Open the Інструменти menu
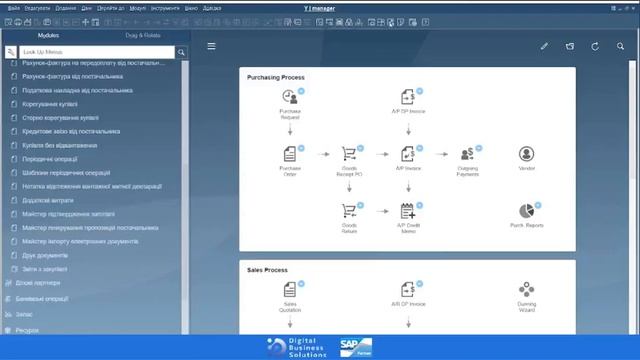 tap(165, 8)
